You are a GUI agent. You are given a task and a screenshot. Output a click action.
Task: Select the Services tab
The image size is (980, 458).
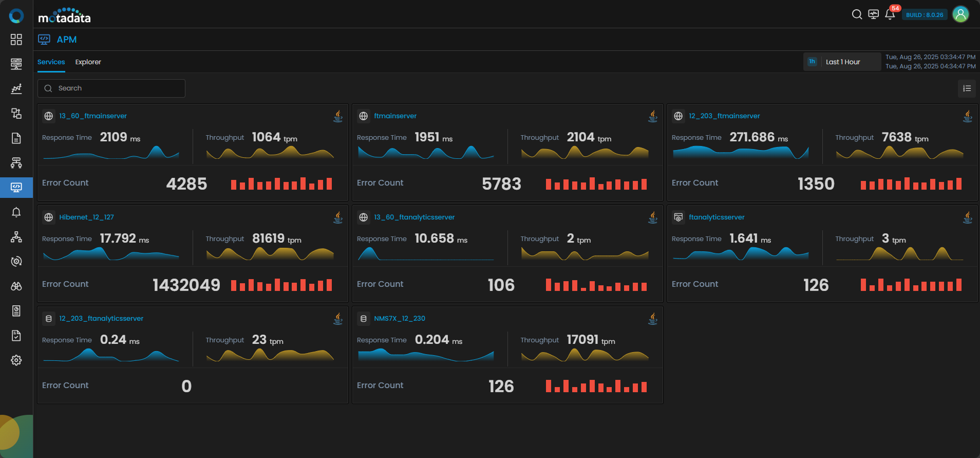tap(51, 62)
